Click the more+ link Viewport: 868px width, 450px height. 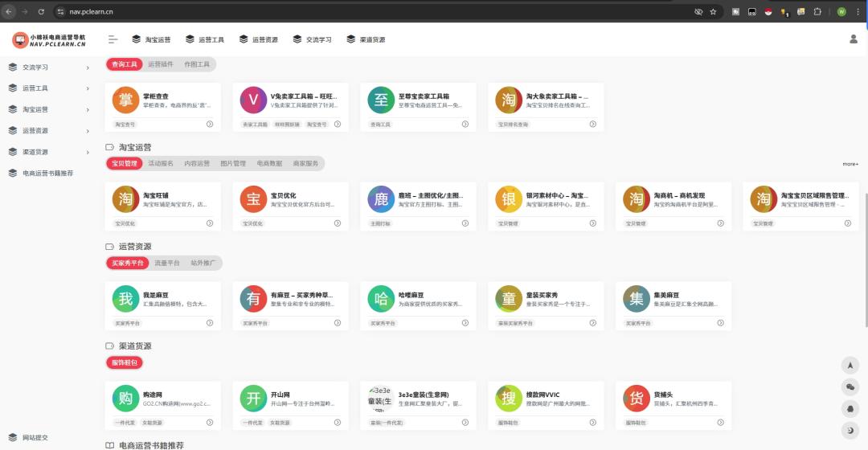(x=850, y=164)
